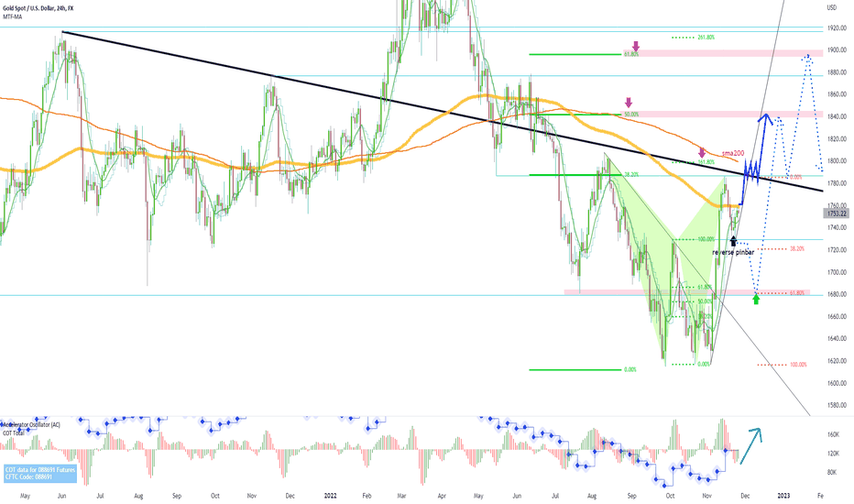Select the 1580.00 price axis label
This screenshot has width=854, height=504.
coord(838,405)
